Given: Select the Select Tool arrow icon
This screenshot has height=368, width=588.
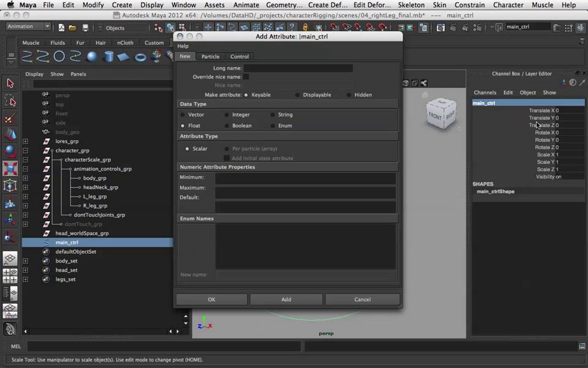Looking at the screenshot, I should tap(10, 83).
